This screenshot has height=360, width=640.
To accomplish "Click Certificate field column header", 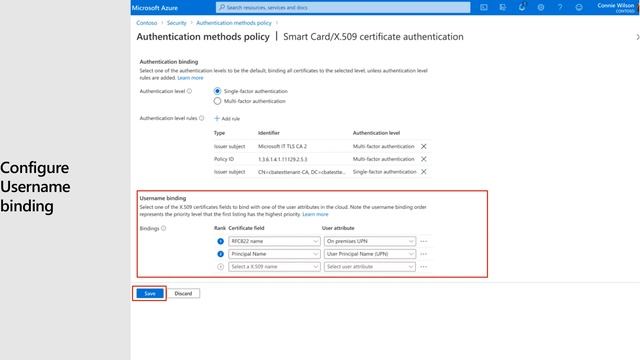I will (246, 228).
